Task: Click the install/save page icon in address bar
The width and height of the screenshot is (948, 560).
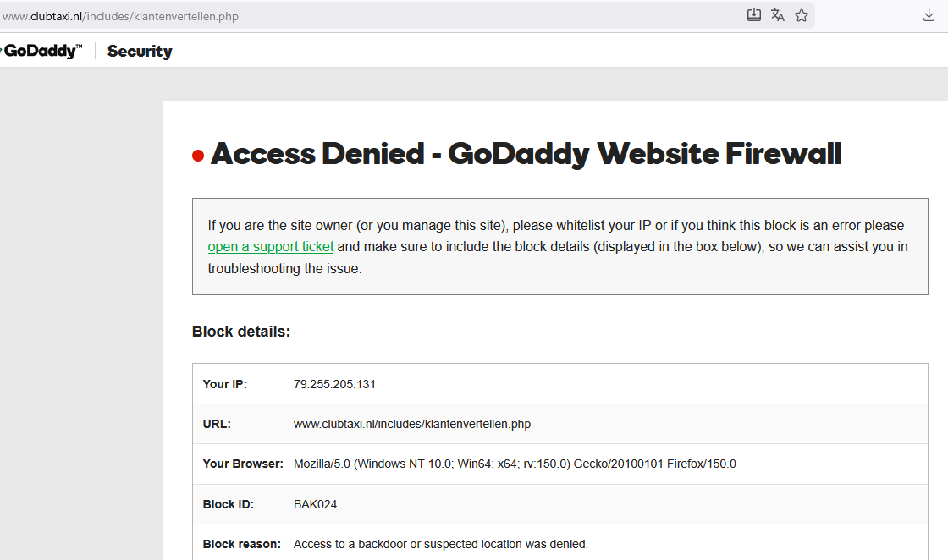Action: pos(754,15)
